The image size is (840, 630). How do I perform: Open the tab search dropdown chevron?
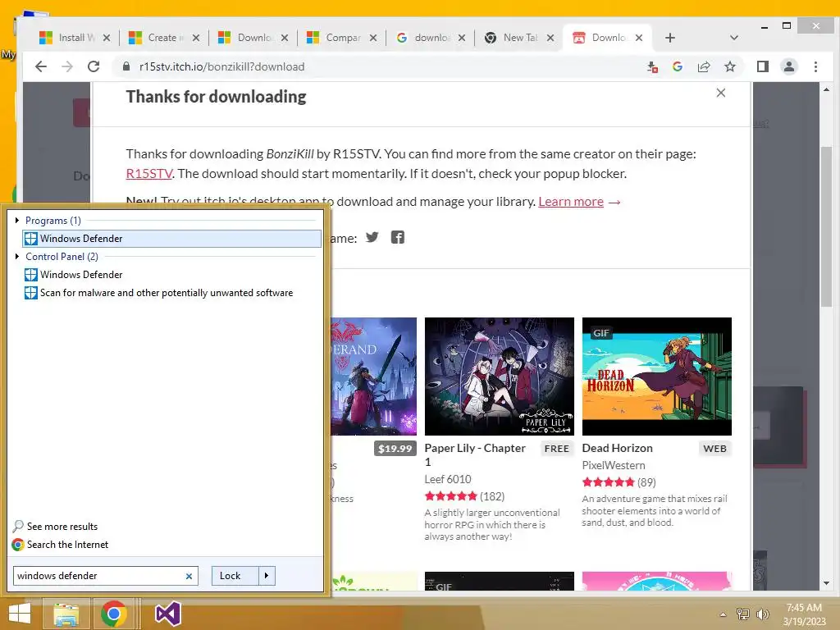point(734,38)
